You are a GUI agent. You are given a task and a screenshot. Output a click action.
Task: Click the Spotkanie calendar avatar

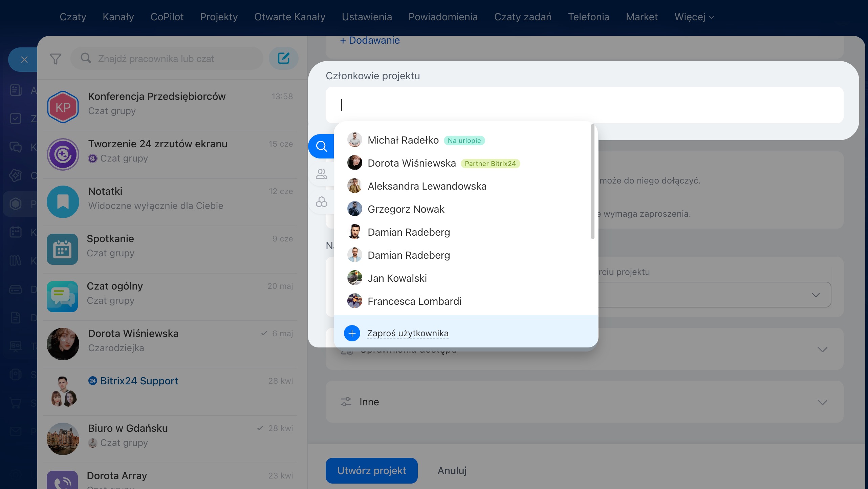(62, 249)
